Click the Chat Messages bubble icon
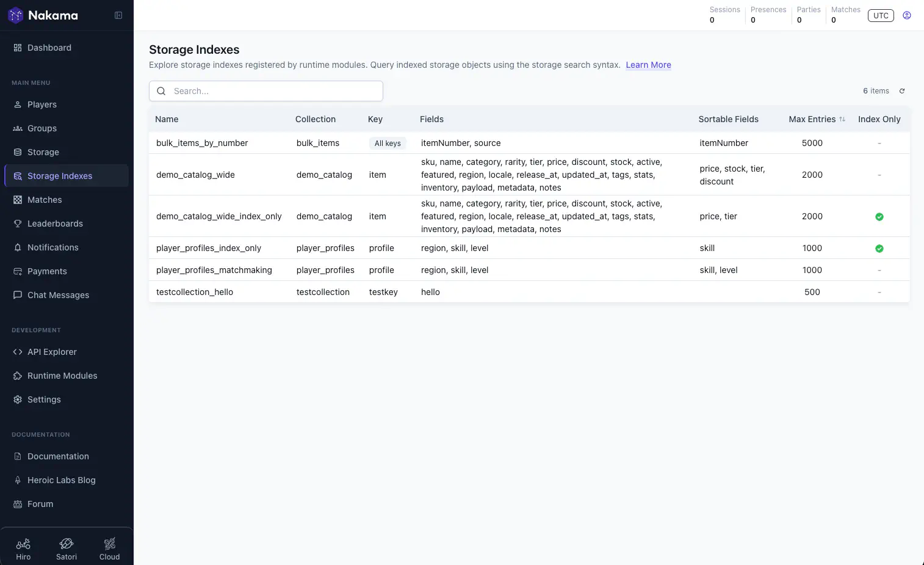924x565 pixels. pos(18,295)
